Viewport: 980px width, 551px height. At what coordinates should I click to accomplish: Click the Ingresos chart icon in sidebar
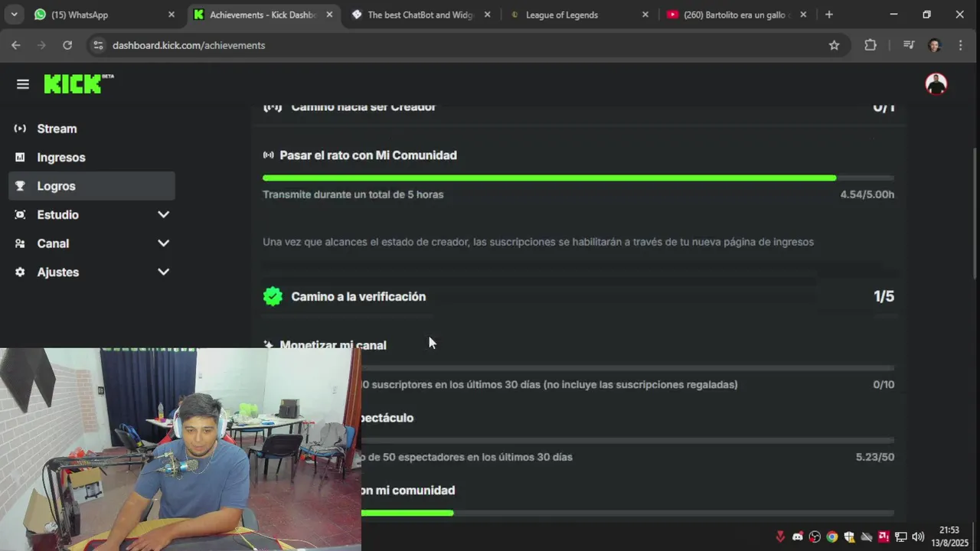tap(20, 157)
